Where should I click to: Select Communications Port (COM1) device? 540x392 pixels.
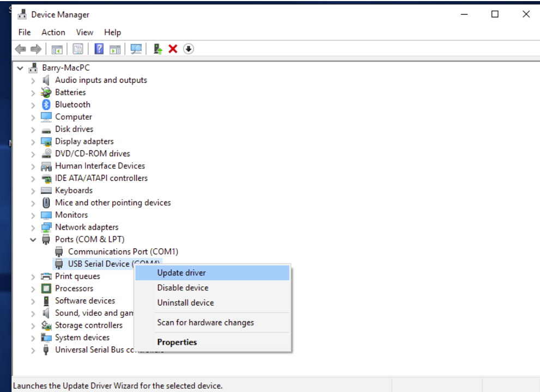pyautogui.click(x=123, y=252)
